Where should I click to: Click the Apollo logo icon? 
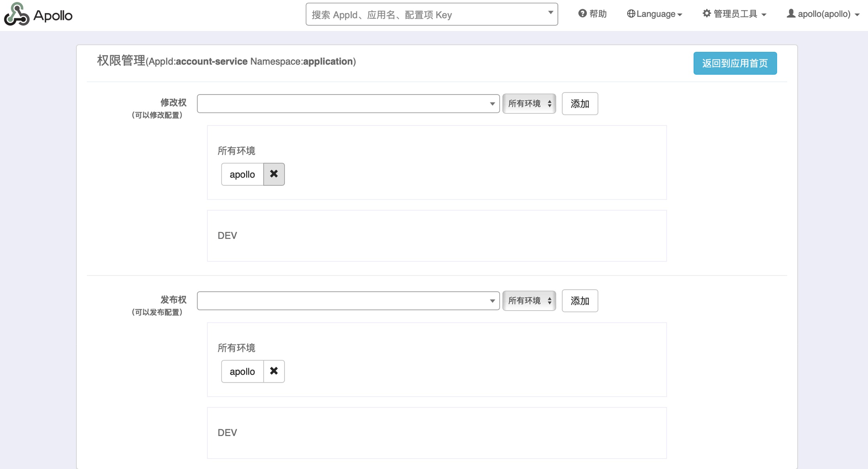pyautogui.click(x=17, y=14)
